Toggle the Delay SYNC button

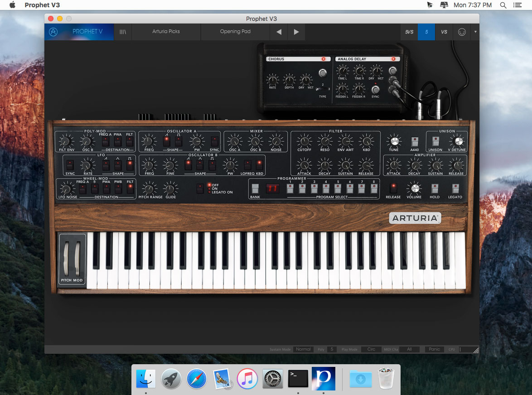point(375,90)
